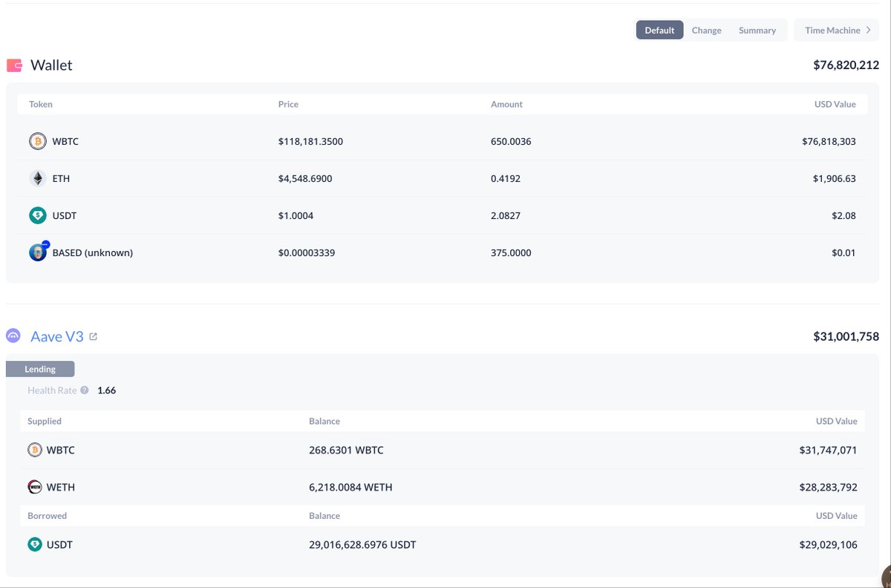Click the Amount column header

pos(506,105)
